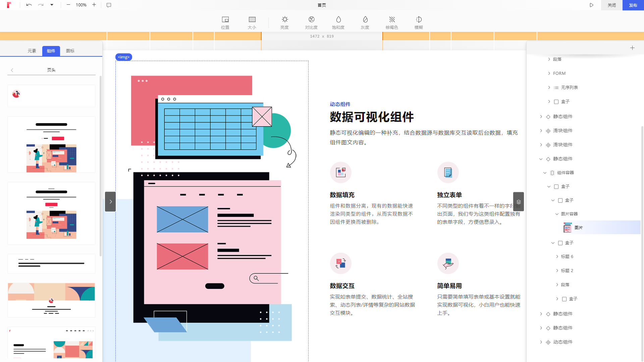Image resolution: width=644 pixels, height=362 pixels.
Task: Click the 独立表单 title text
Action: [x=449, y=195]
